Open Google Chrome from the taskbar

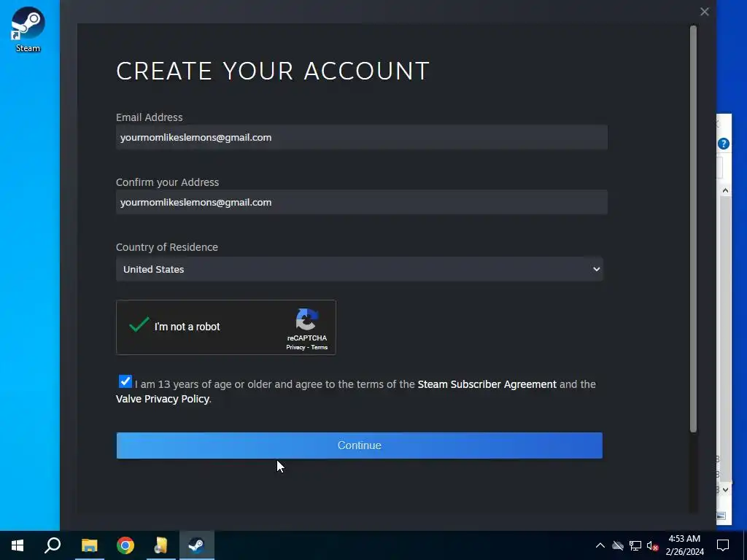(125, 545)
